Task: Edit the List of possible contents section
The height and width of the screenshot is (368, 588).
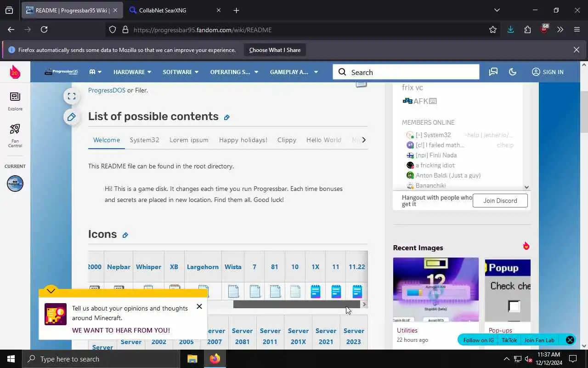Action: tap(227, 117)
